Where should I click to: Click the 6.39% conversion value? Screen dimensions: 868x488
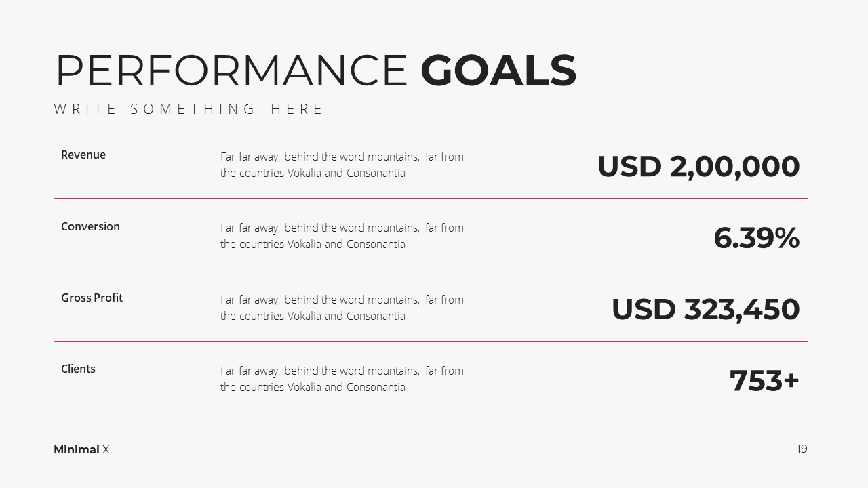[x=756, y=238]
